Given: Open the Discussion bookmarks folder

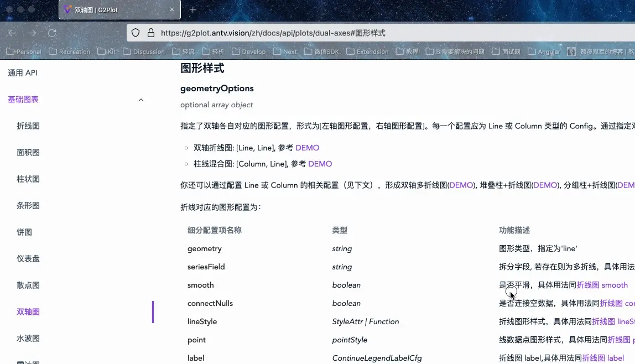Looking at the screenshot, I should point(144,51).
